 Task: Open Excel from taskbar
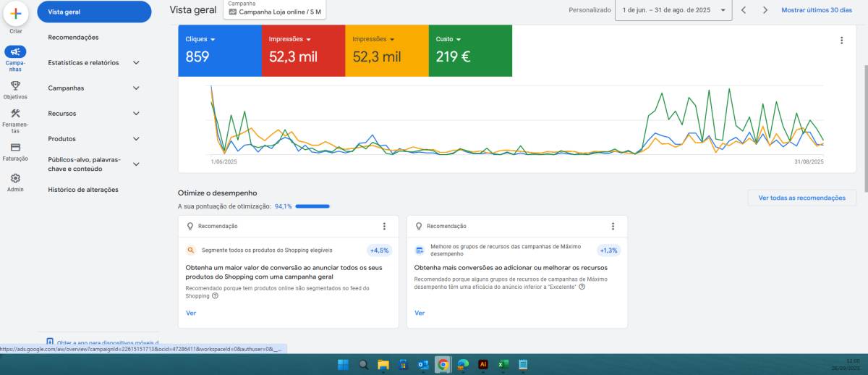[503, 365]
